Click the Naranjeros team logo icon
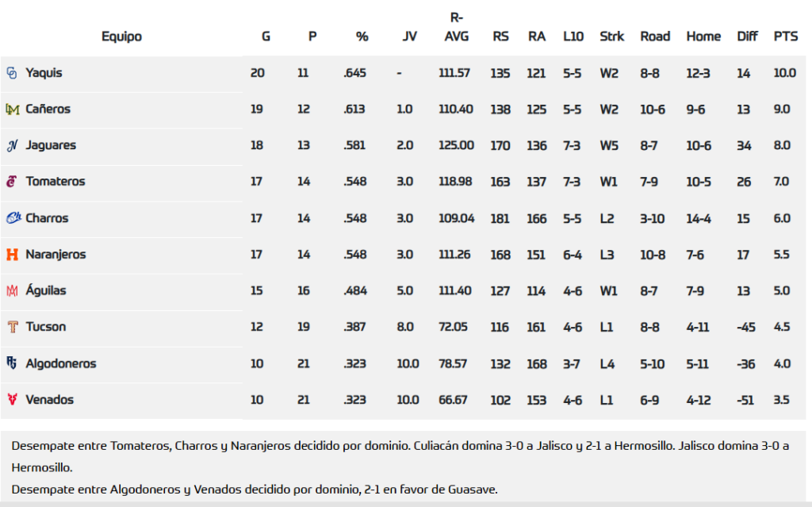812x507 pixels. (12, 255)
